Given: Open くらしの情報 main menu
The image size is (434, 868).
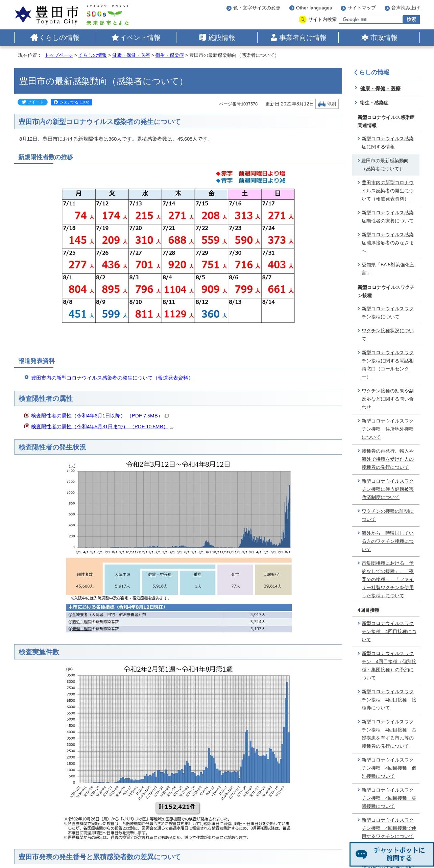Looking at the screenshot, I should (x=55, y=38).
